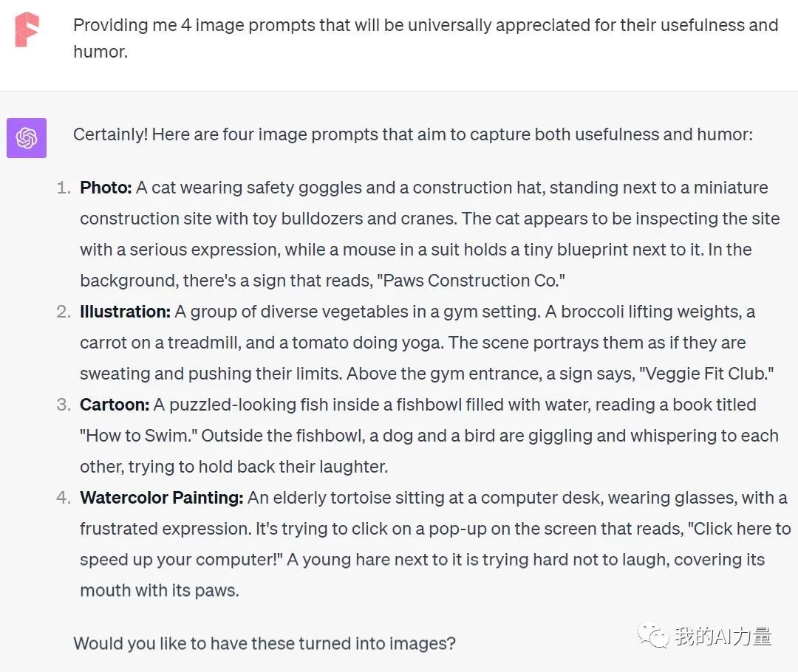Click the Chinese watermark text beside the WeChat logo

723,636
